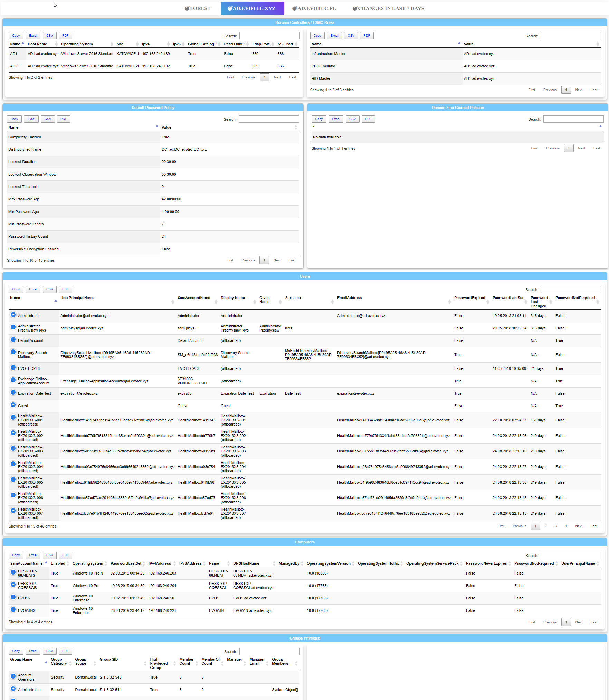This screenshot has height=700, width=609.
Task: Open the AD.EVOTEC.PL tab
Action: click(314, 8)
